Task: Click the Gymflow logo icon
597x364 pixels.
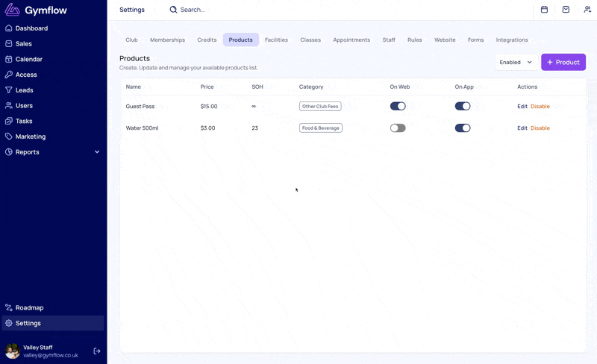Action: pyautogui.click(x=13, y=10)
